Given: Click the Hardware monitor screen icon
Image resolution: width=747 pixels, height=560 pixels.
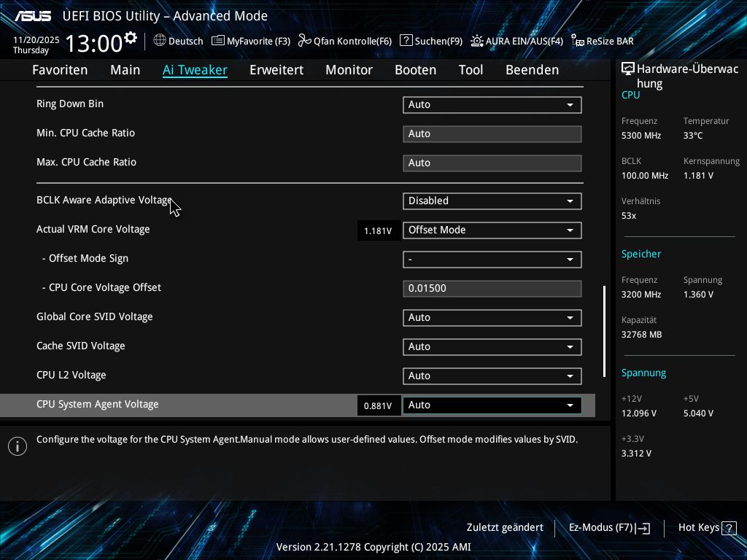Looking at the screenshot, I should coord(628,69).
